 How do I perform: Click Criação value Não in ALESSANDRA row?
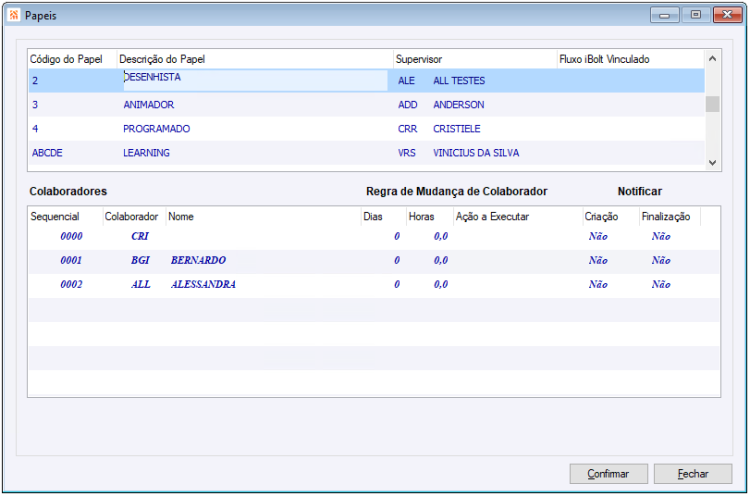coord(598,284)
